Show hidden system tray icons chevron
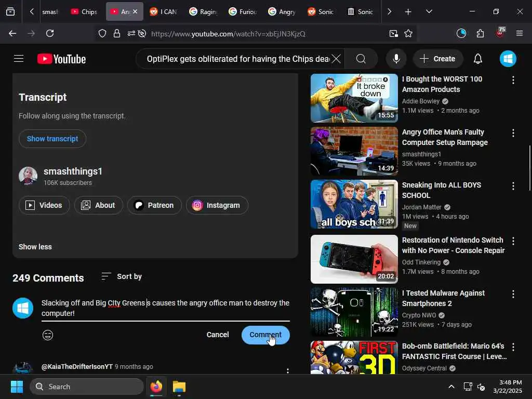The image size is (532, 399). tap(451, 387)
